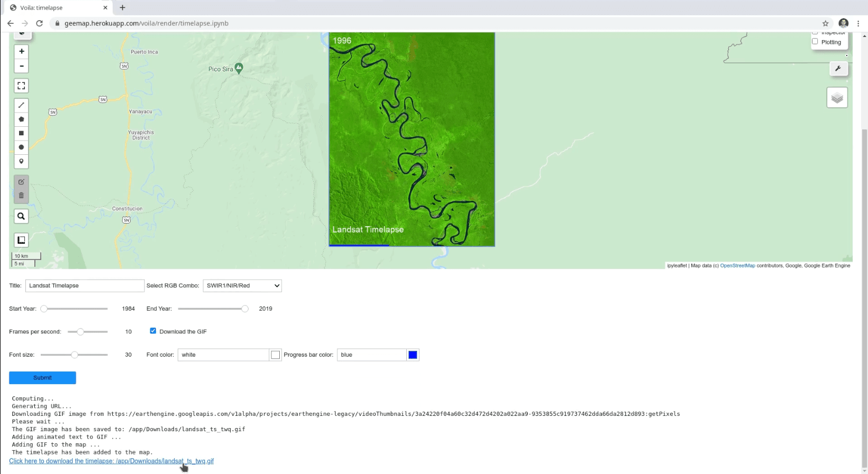Zoom out of the map
868x474 pixels.
pos(21,66)
